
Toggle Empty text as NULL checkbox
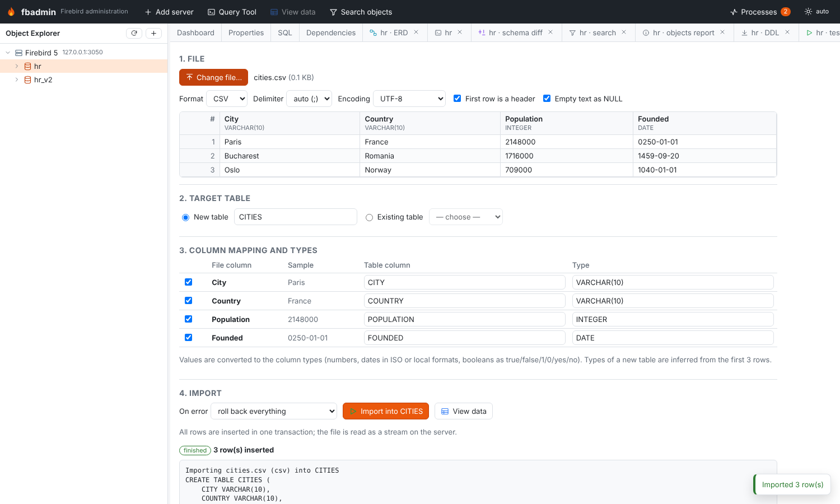pos(547,99)
